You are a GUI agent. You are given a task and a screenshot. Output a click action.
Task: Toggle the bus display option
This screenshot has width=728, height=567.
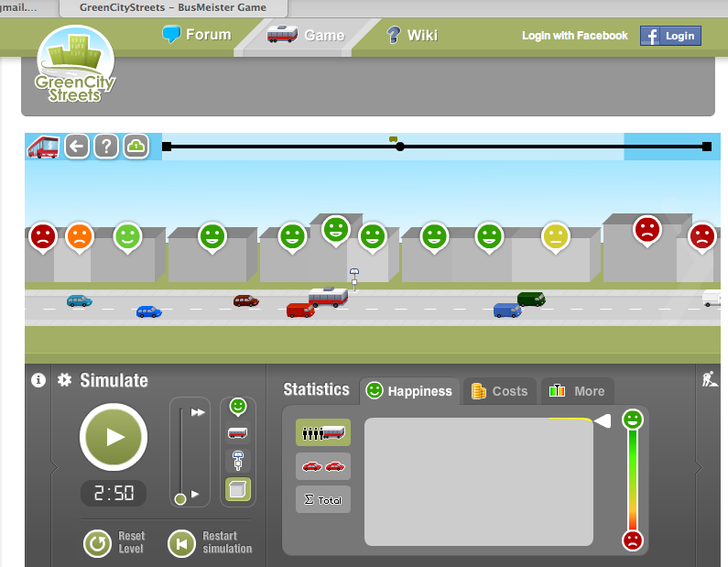(238, 433)
